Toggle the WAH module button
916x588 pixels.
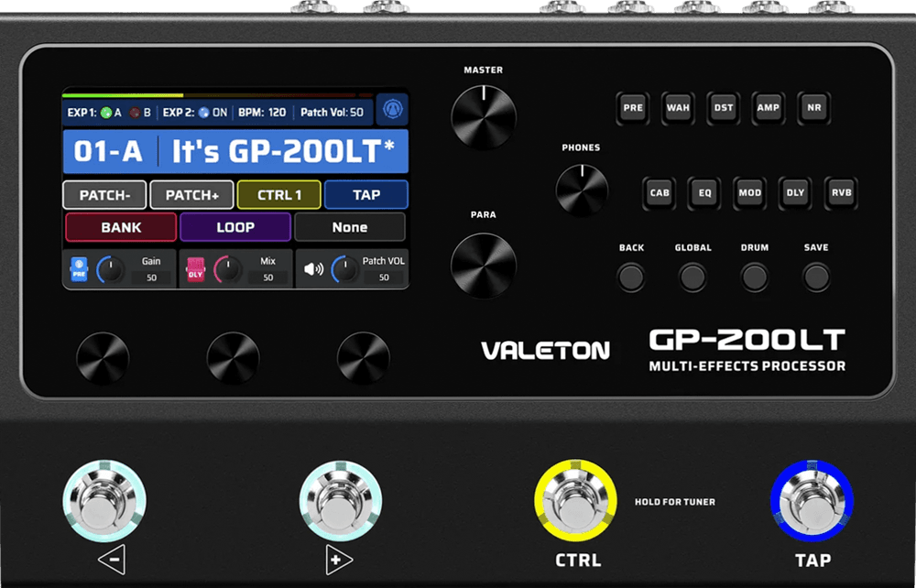pyautogui.click(x=678, y=108)
